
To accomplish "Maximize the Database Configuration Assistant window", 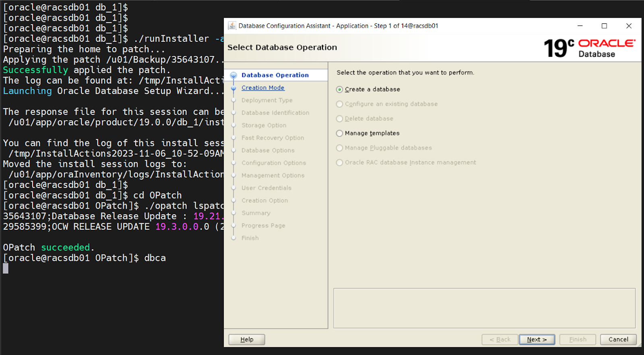I will [604, 26].
